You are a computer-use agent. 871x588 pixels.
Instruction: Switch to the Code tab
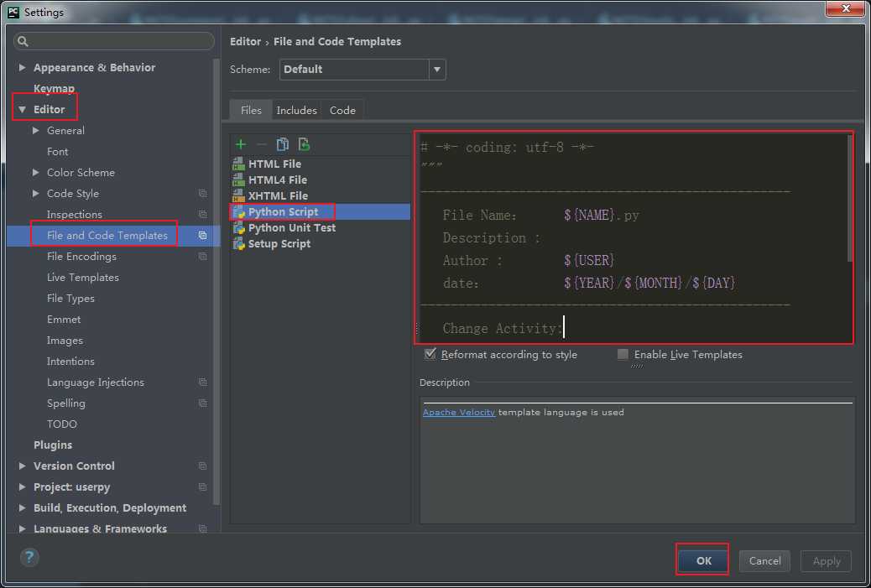pyautogui.click(x=342, y=110)
